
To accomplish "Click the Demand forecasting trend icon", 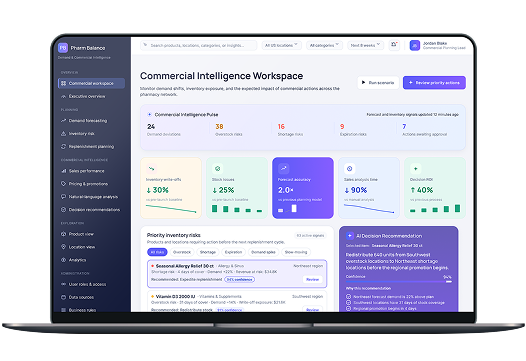I will pos(63,120).
